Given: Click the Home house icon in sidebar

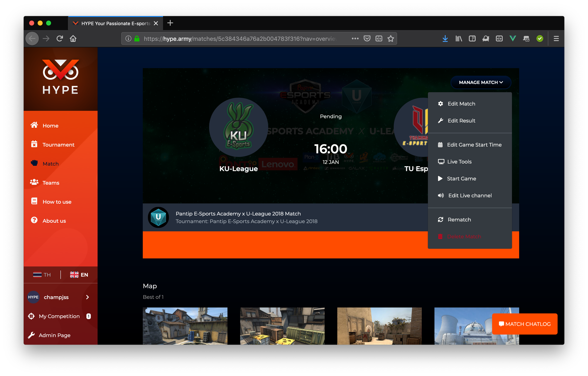Looking at the screenshot, I should click(34, 125).
